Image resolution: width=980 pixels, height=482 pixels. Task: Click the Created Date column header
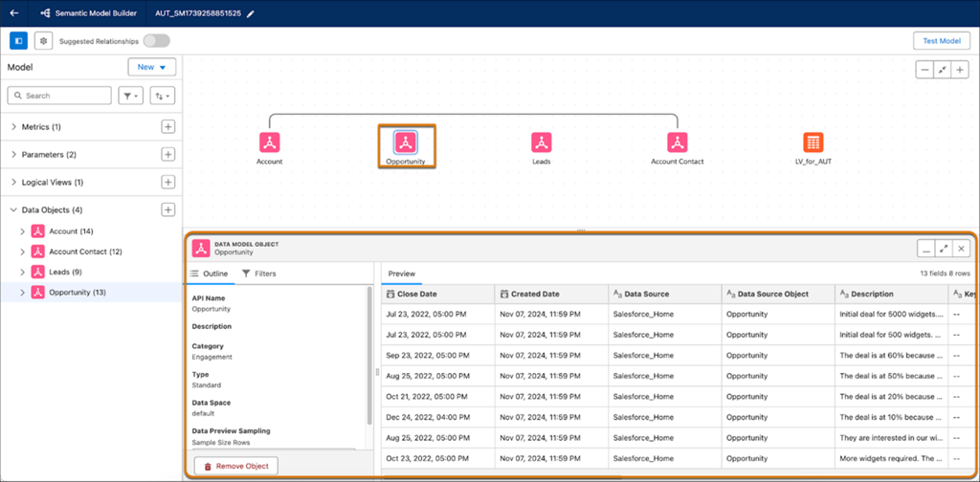(551, 294)
